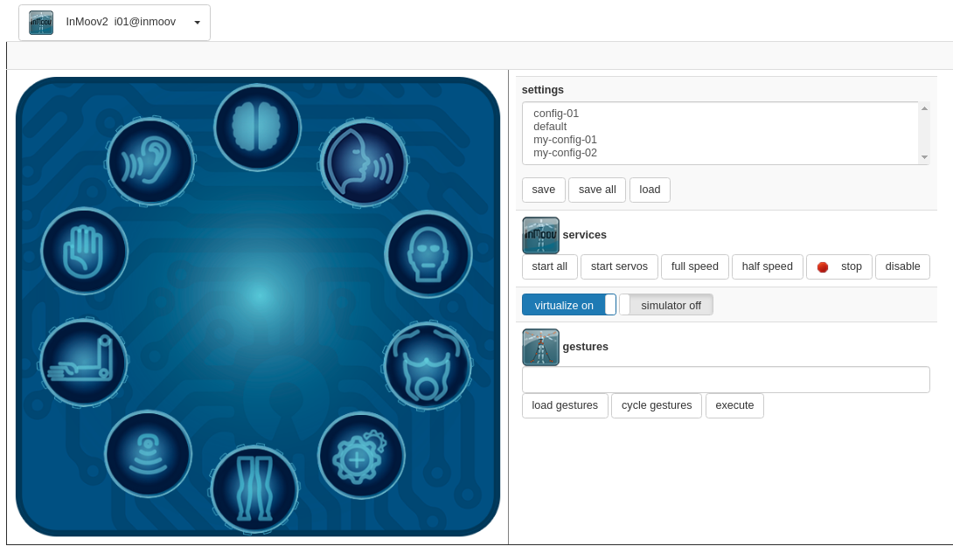The width and height of the screenshot is (953, 560).
Task: Execute the entered gesture
Action: (734, 405)
